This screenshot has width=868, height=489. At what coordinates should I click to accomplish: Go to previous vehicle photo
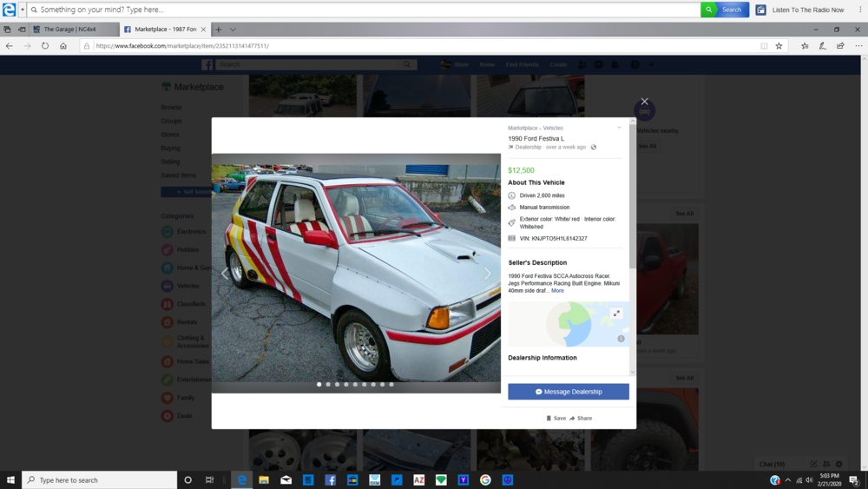225,274
